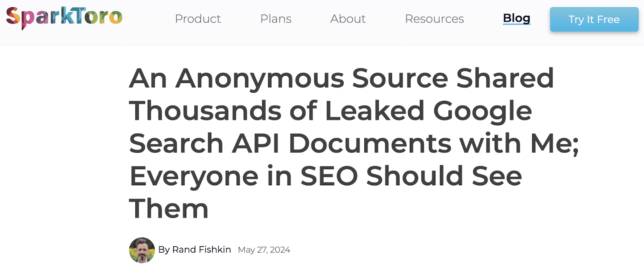Screen dimensions: 644x276
Task: Select the Blog tab in header
Action: pyautogui.click(x=516, y=18)
